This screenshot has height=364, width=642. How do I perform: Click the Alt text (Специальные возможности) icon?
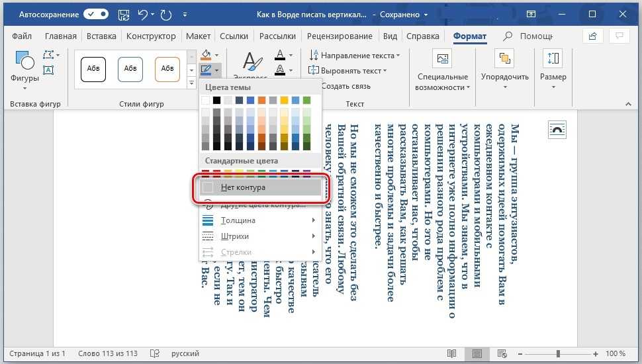click(442, 59)
